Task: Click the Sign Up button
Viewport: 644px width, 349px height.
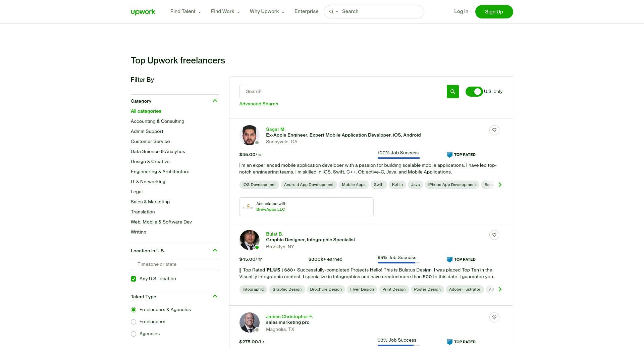Action: point(494,12)
